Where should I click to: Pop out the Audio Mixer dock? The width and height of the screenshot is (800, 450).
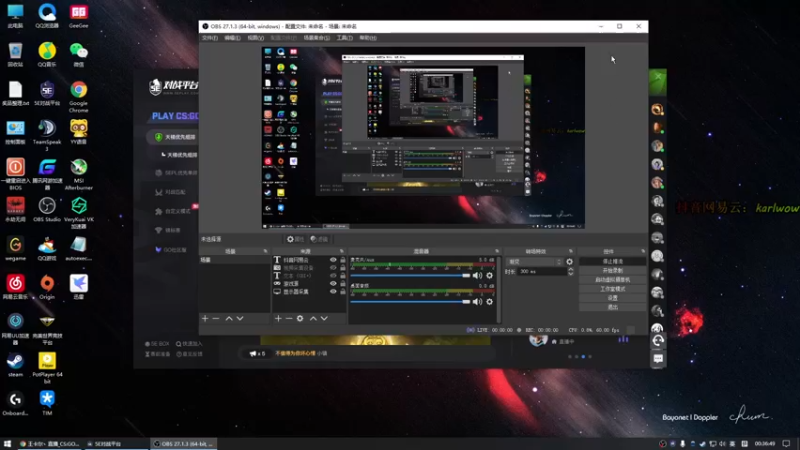[497, 251]
